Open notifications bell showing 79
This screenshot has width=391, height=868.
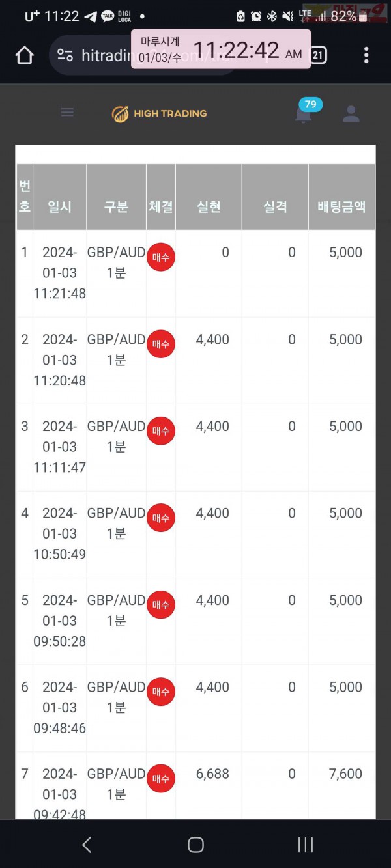click(x=304, y=113)
